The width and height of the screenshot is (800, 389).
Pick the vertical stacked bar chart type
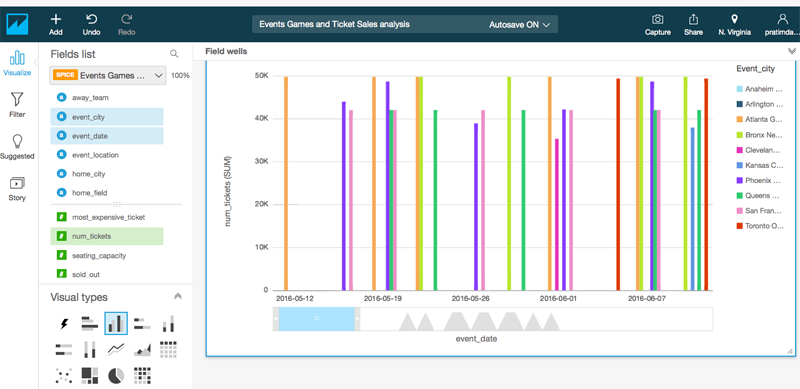point(168,323)
